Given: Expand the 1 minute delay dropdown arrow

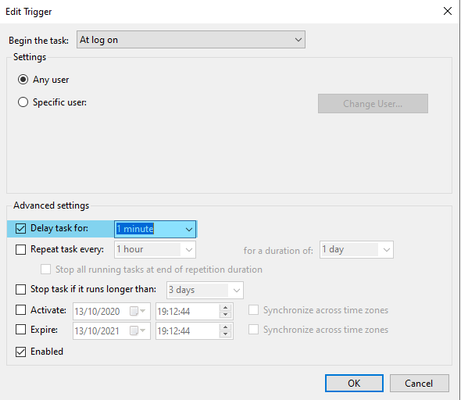Looking at the screenshot, I should point(189,229).
